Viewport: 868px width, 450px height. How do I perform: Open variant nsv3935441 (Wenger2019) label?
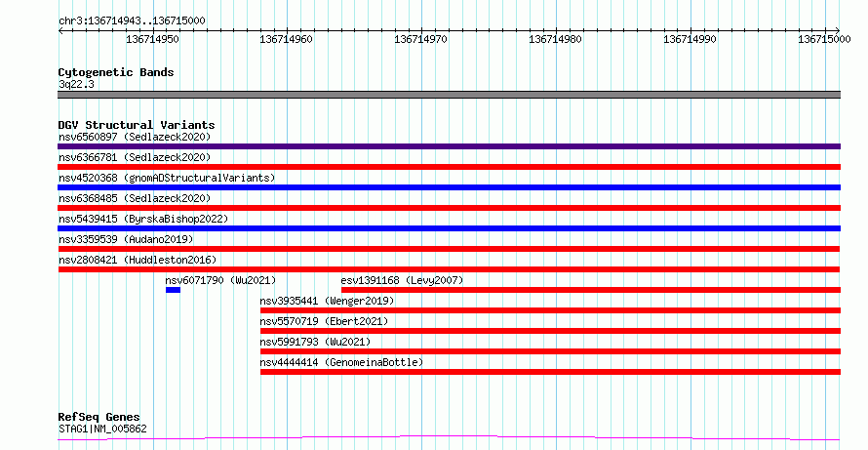tap(327, 301)
